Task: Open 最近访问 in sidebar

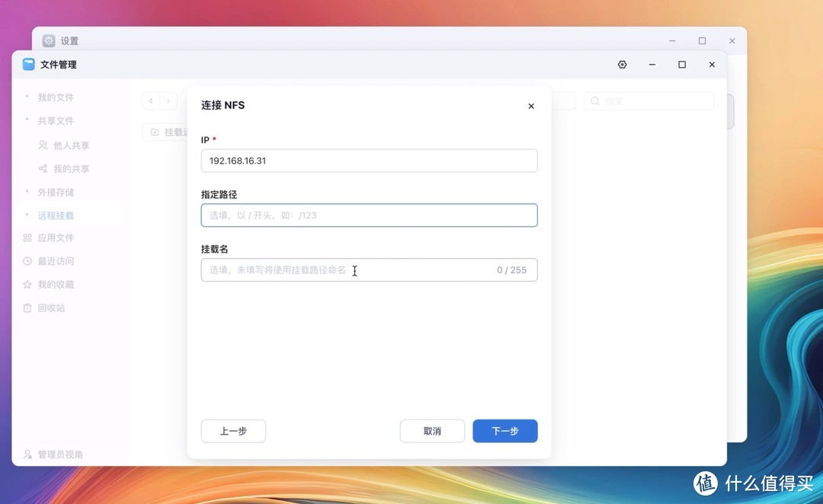Action: tap(56, 261)
